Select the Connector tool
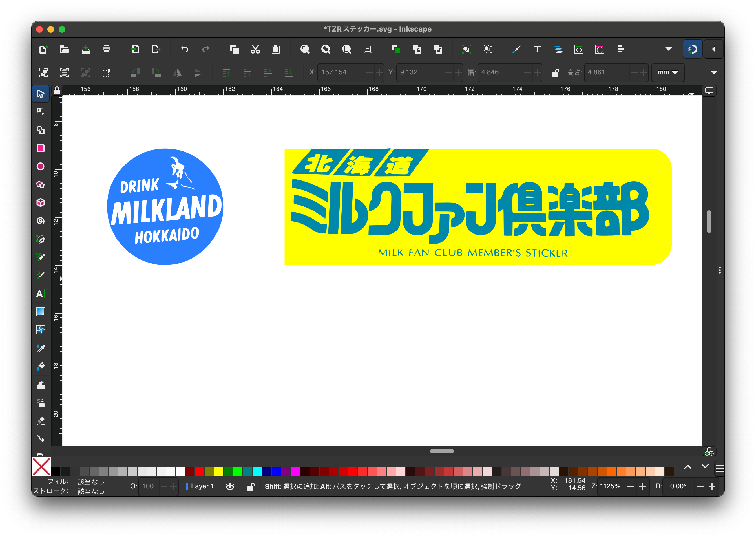 [41, 439]
